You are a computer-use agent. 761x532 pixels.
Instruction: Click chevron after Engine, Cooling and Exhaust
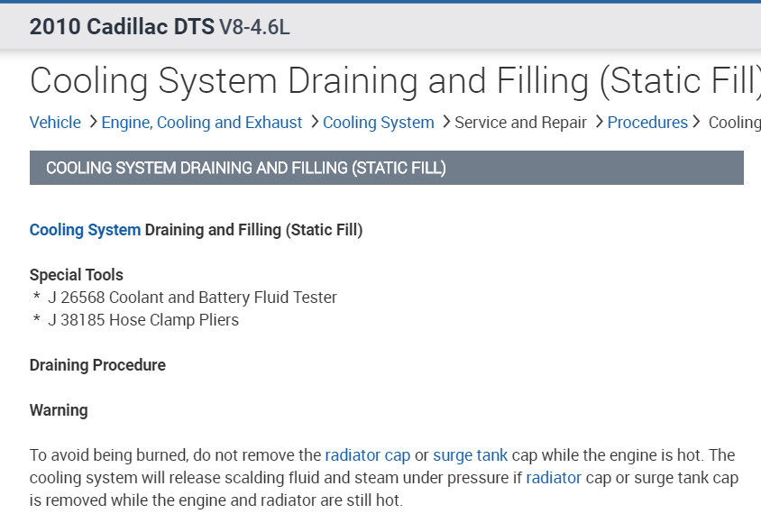pos(314,123)
